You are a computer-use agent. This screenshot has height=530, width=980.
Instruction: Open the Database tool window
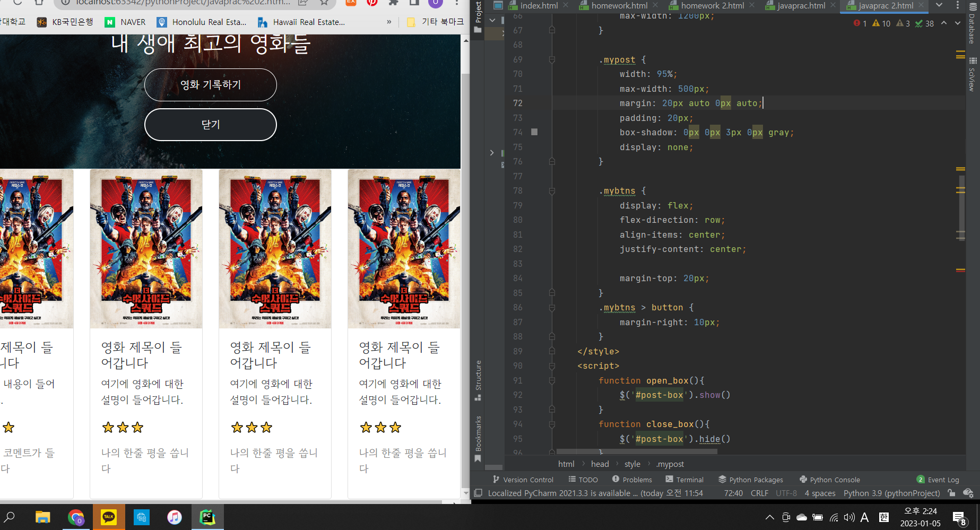click(972, 24)
